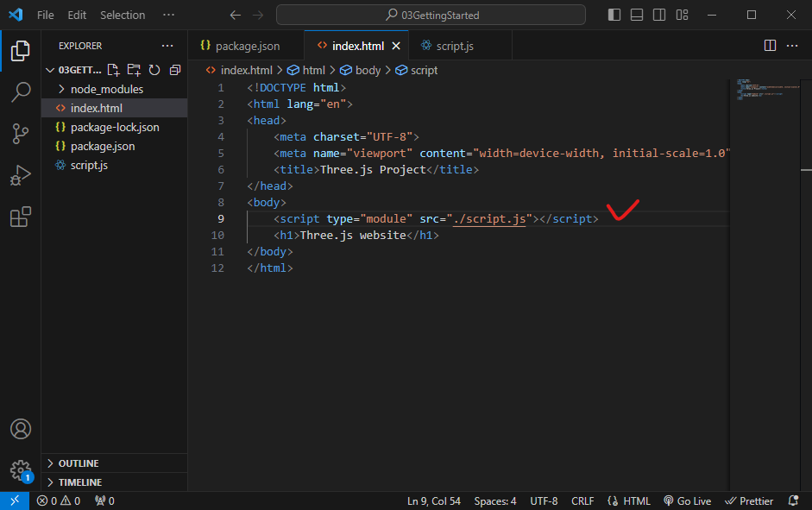Open Explorer views and more actions menu

tap(167, 46)
